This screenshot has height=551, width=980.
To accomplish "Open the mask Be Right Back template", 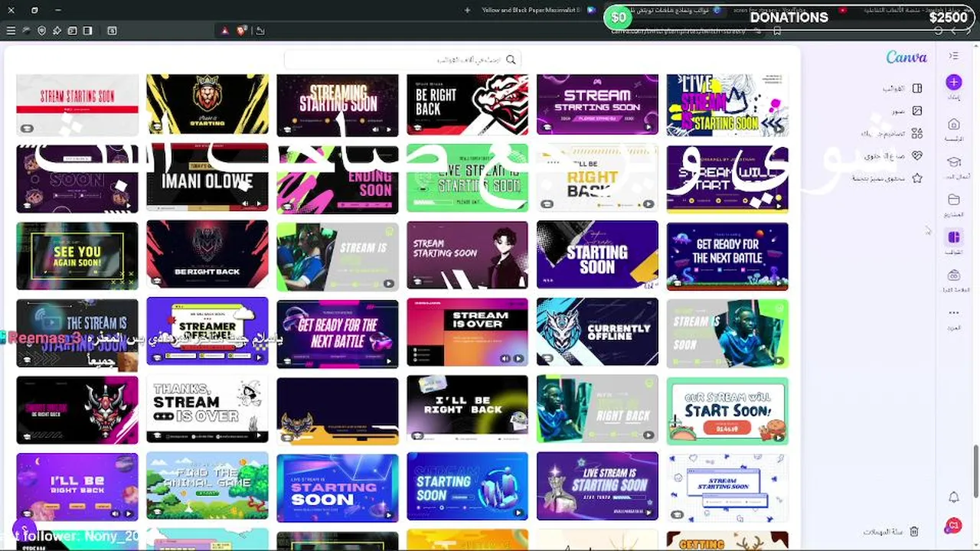I will (x=77, y=409).
